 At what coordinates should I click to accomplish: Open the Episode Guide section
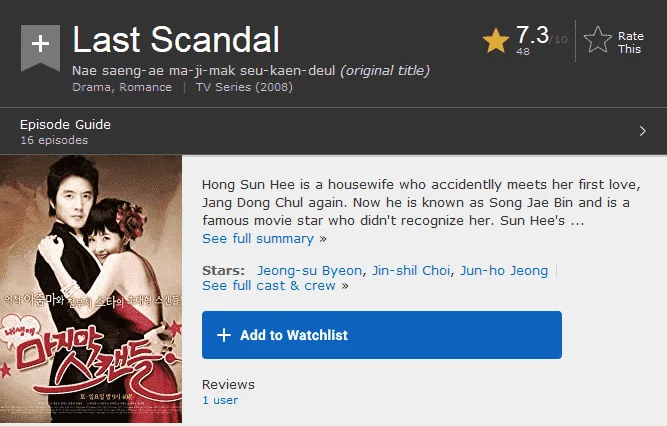(65, 124)
